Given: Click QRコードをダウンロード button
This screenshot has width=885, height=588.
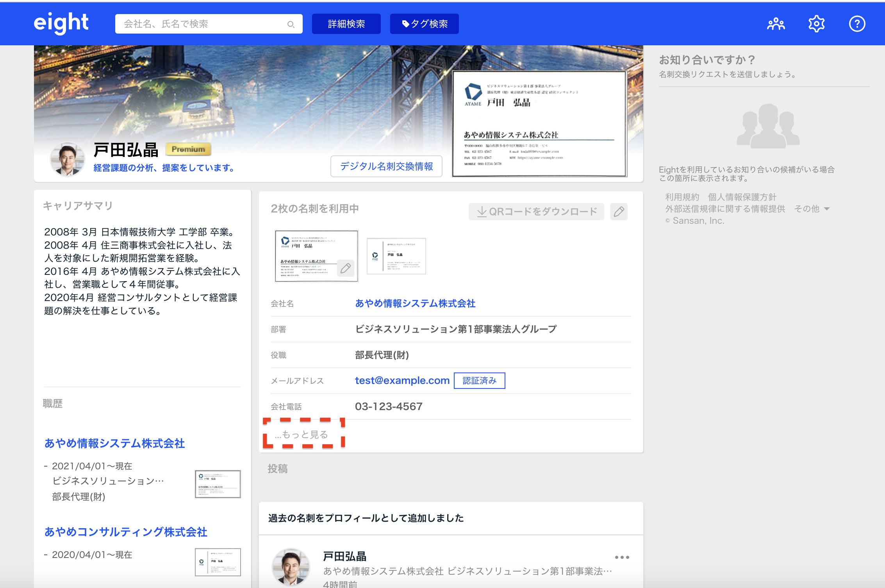Looking at the screenshot, I should pos(536,212).
